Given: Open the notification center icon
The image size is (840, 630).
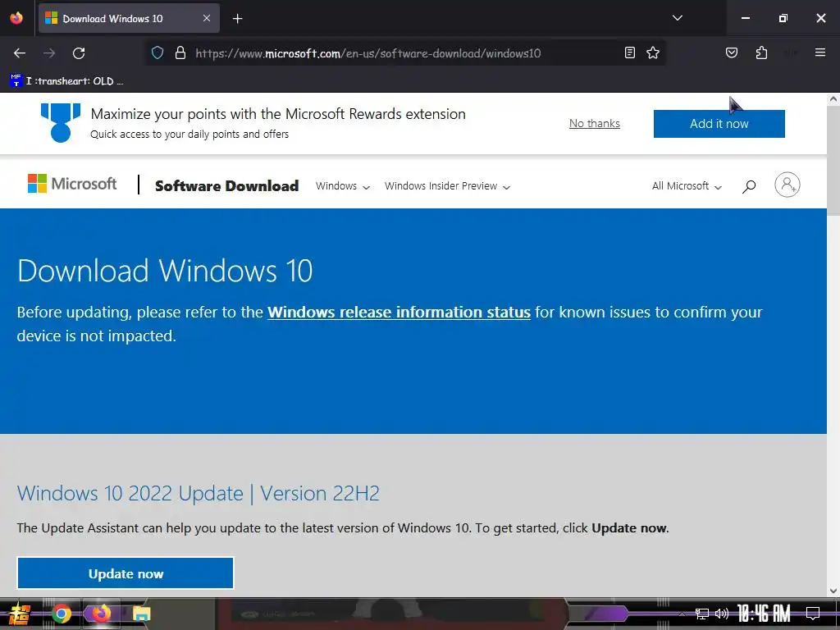Looking at the screenshot, I should (813, 614).
